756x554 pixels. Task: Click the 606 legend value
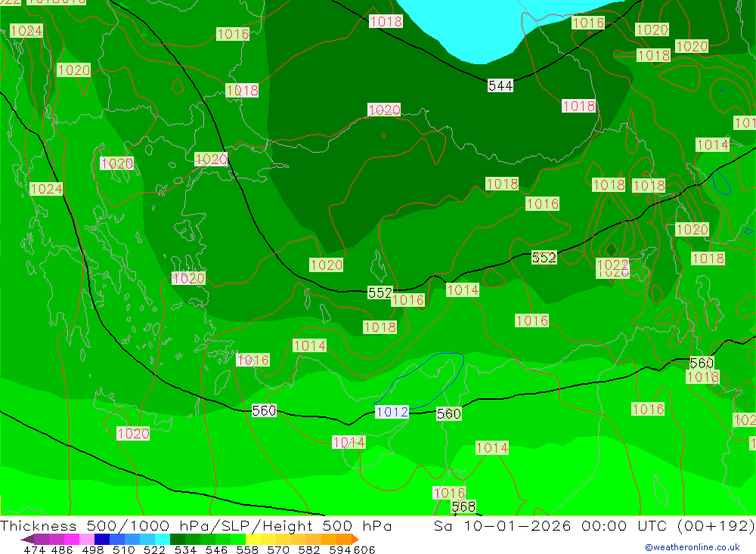pos(364,549)
